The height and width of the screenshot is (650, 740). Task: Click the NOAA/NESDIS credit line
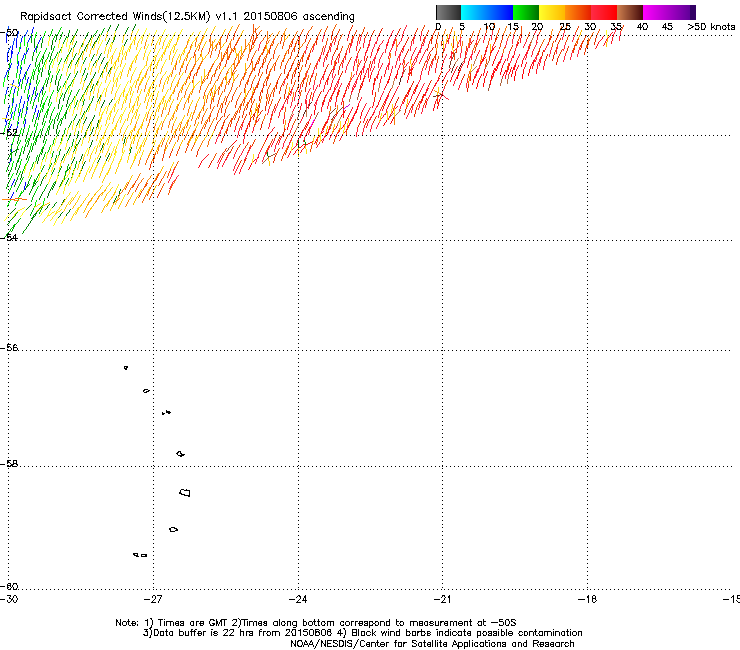point(432,644)
